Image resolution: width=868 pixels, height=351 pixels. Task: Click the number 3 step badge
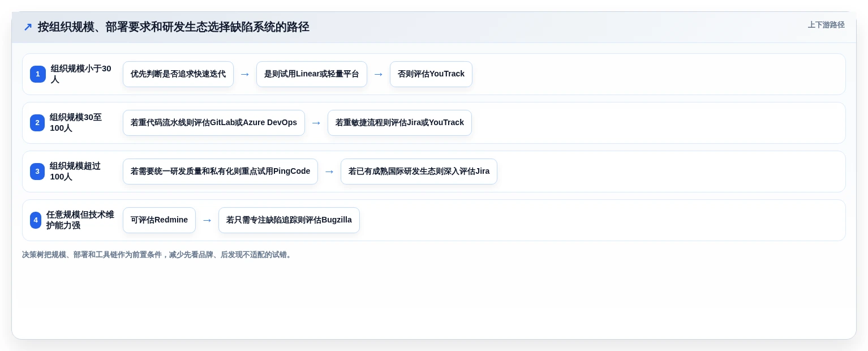click(x=37, y=172)
